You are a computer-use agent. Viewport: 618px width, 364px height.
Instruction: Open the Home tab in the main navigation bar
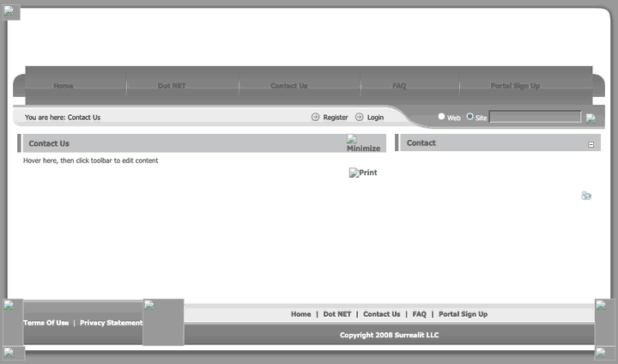[x=64, y=86]
